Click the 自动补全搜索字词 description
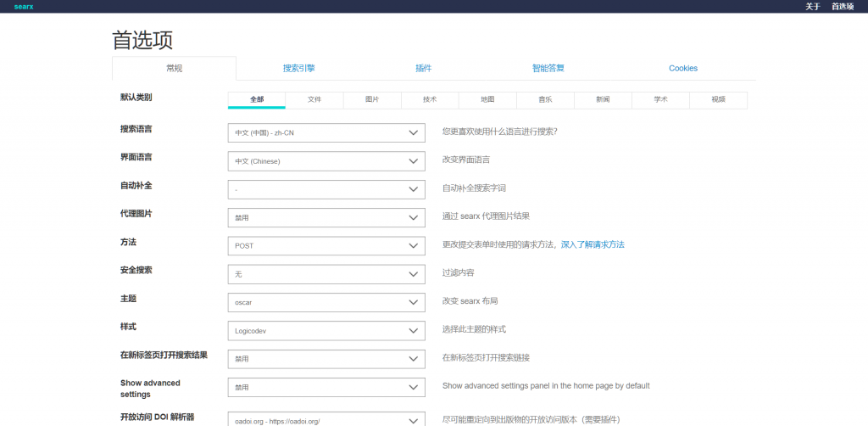The image size is (868, 426). click(x=474, y=188)
